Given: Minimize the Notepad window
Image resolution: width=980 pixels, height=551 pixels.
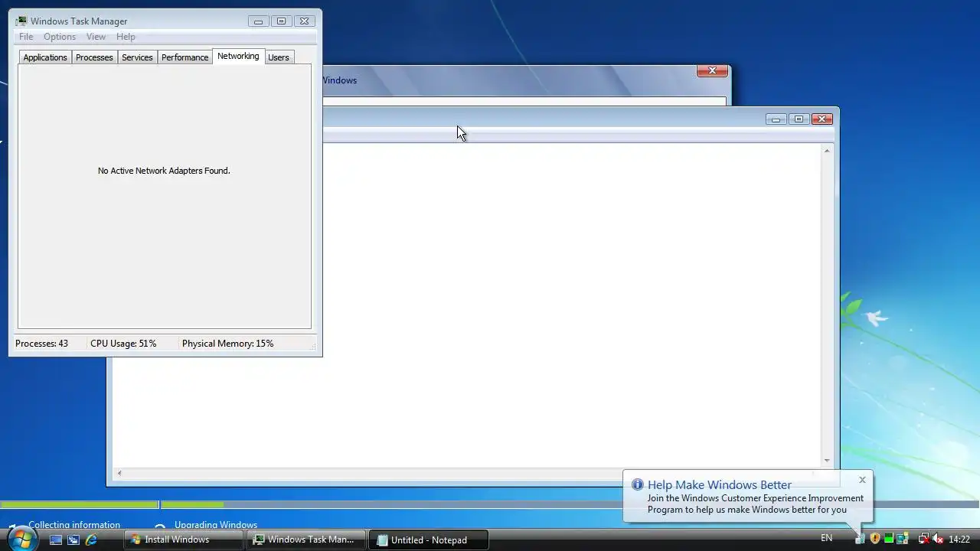Looking at the screenshot, I should [776, 119].
